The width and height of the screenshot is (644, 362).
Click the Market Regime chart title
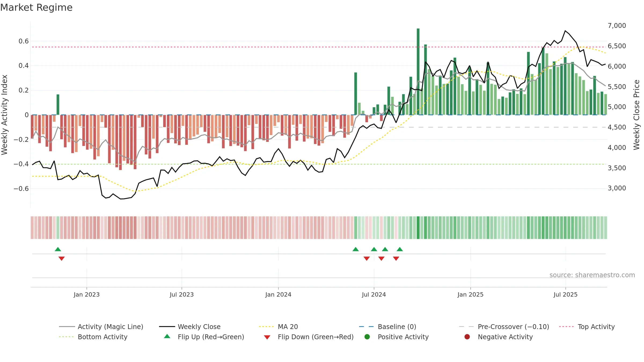coord(36,8)
